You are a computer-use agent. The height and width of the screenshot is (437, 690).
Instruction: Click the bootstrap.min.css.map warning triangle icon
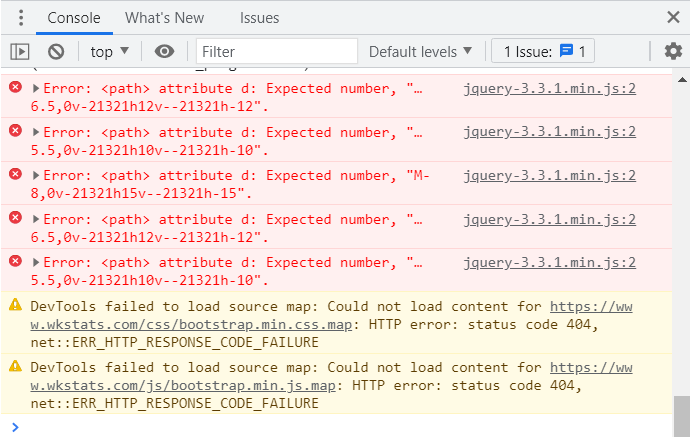pyautogui.click(x=15, y=305)
